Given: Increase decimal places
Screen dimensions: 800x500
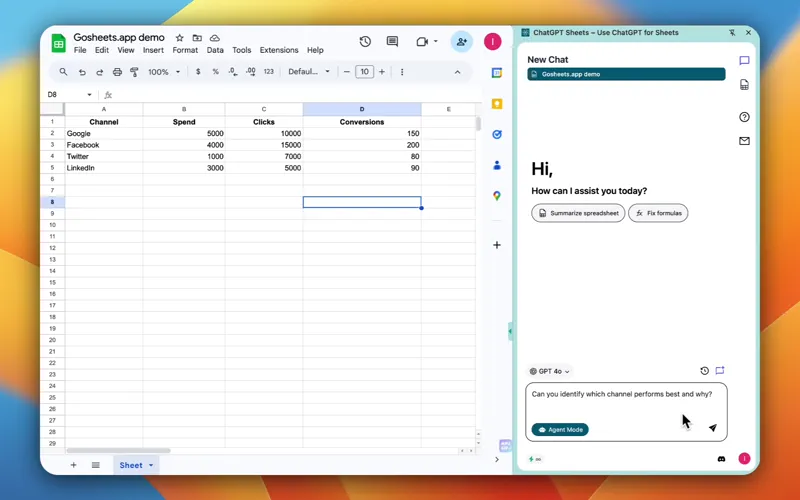Looking at the screenshot, I should pyautogui.click(x=251, y=72).
